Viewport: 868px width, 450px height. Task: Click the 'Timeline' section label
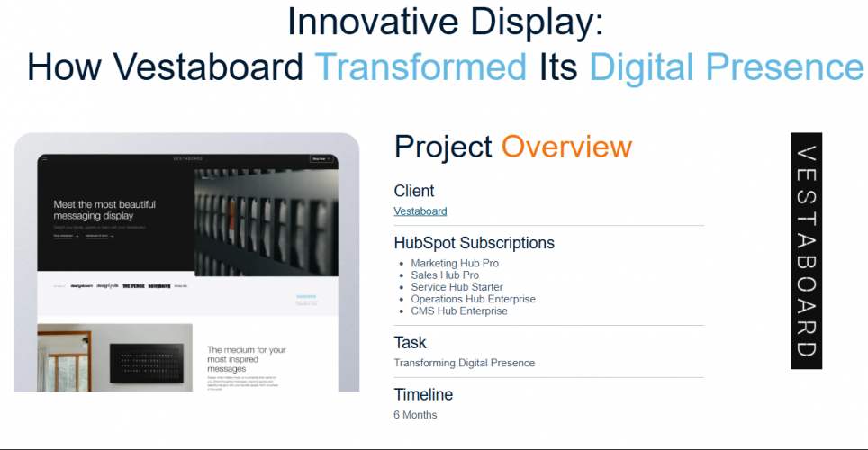423,394
